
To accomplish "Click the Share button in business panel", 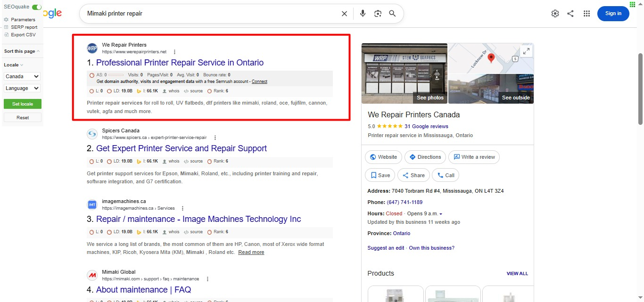I will point(413,175).
